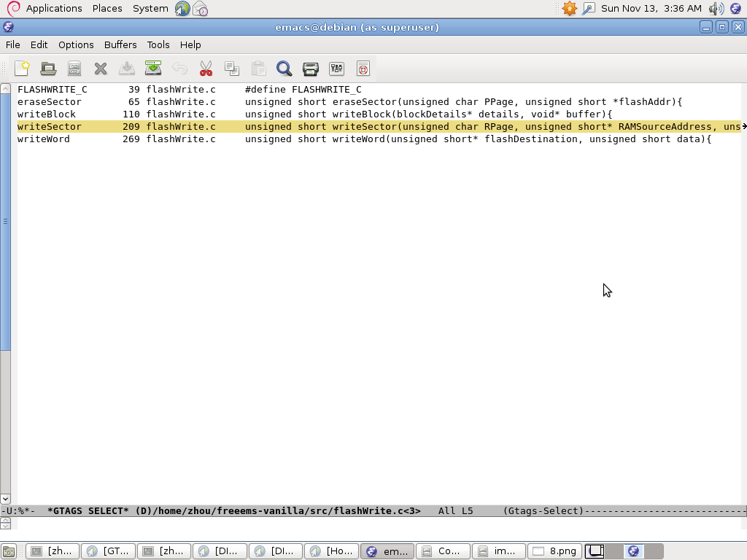This screenshot has height=560, width=747.
Task: Open Preferences from the toolbar icon
Action: (336, 69)
